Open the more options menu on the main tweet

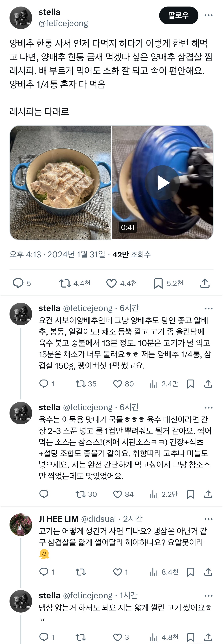pos(208,15)
